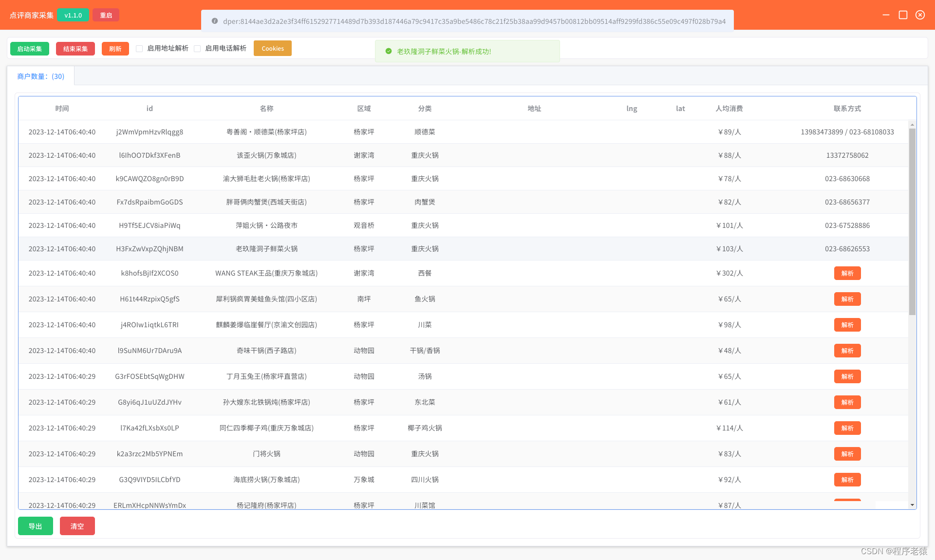Click the window minimize icon
The image size is (935, 560).
(x=886, y=15)
